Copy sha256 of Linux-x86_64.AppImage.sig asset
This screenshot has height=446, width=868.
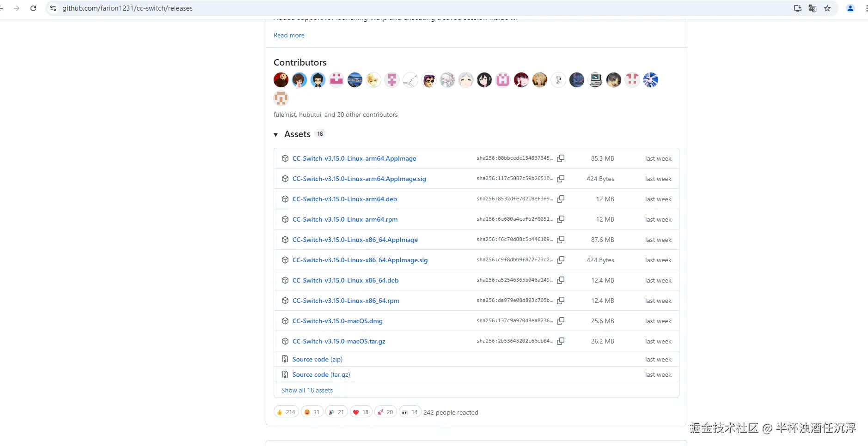(561, 260)
